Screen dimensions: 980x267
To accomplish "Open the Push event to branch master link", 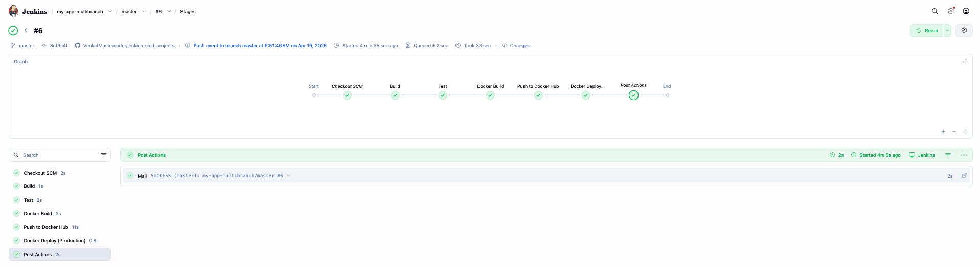I will (x=260, y=46).
